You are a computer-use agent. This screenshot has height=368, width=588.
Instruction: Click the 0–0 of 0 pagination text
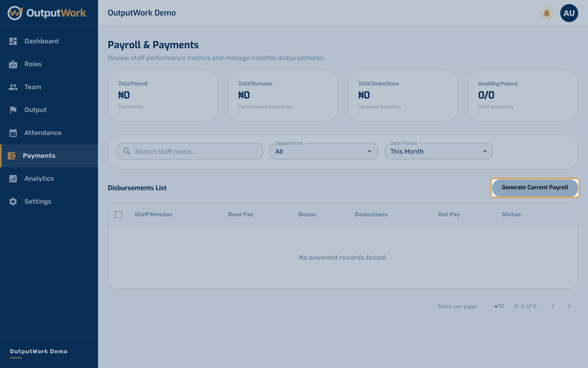pyautogui.click(x=525, y=306)
